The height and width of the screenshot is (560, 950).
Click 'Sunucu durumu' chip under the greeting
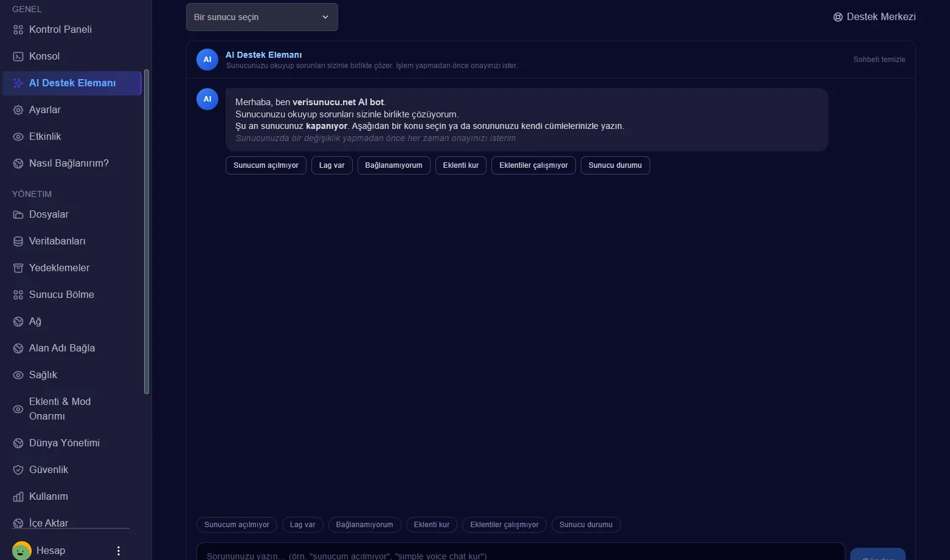point(615,165)
